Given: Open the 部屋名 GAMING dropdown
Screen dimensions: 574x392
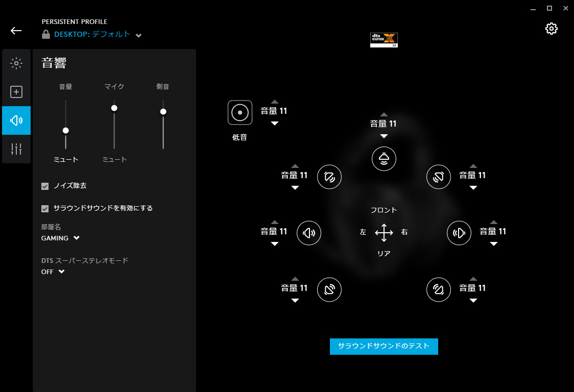Looking at the screenshot, I should point(60,238).
